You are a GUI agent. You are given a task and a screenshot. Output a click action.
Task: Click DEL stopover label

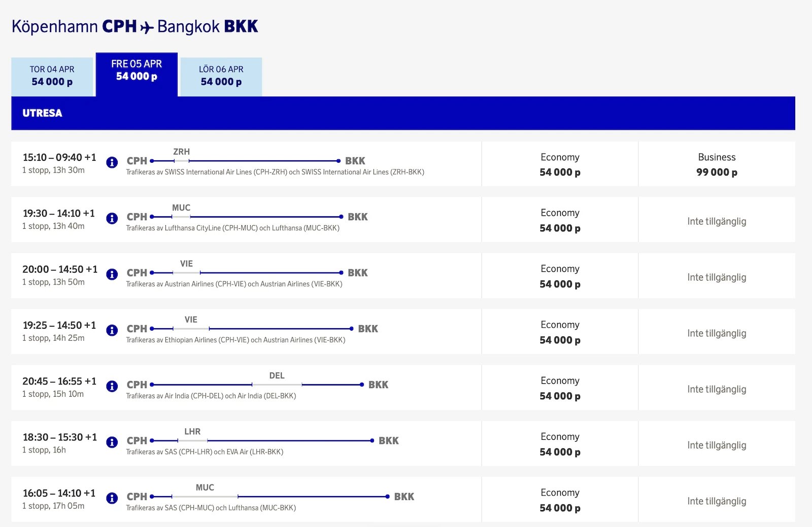[x=277, y=375]
